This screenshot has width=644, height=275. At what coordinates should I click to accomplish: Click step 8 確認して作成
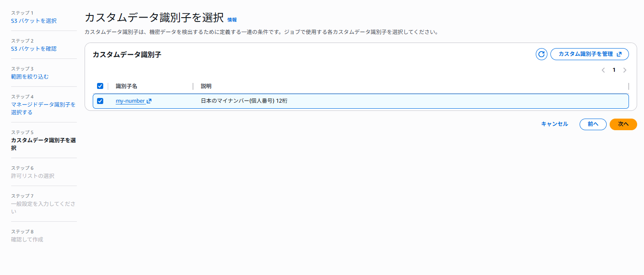click(27, 239)
